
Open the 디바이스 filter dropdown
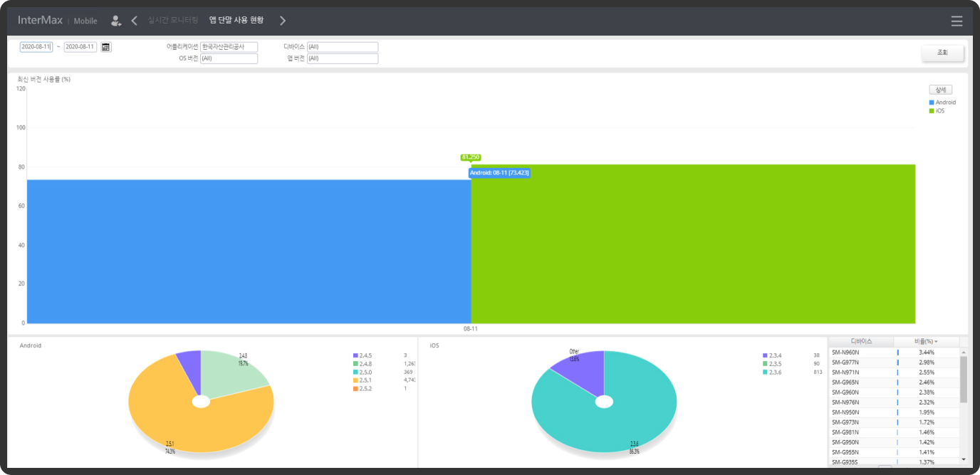click(342, 47)
